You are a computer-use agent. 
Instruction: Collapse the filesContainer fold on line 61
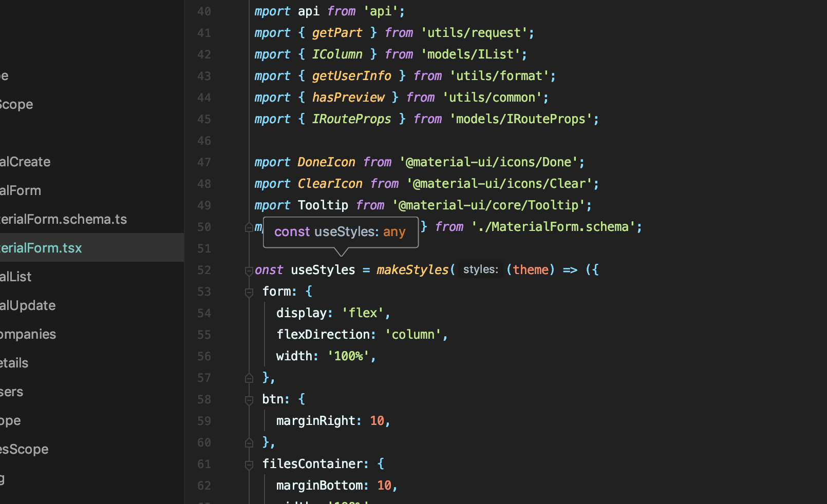pyautogui.click(x=249, y=464)
